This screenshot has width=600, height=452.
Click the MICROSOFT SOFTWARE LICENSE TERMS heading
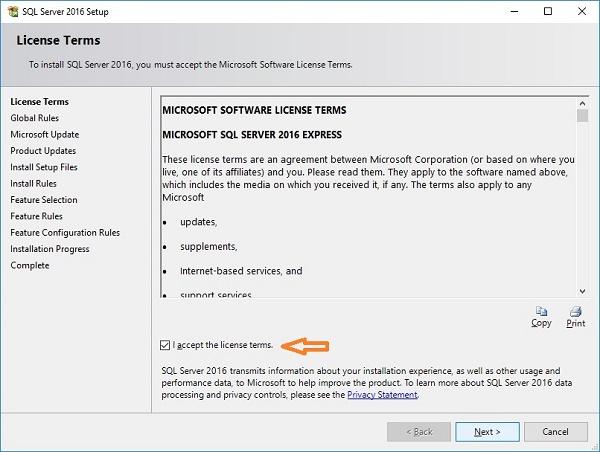pos(254,110)
